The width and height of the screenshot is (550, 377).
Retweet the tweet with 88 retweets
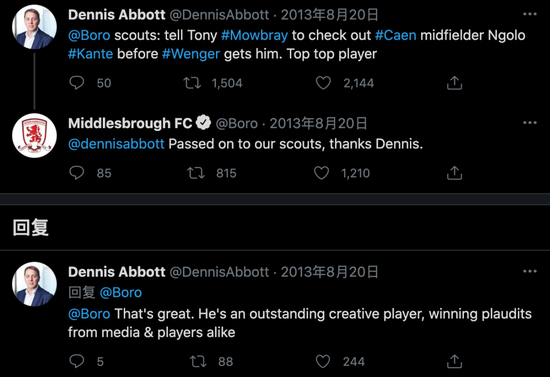(198, 361)
